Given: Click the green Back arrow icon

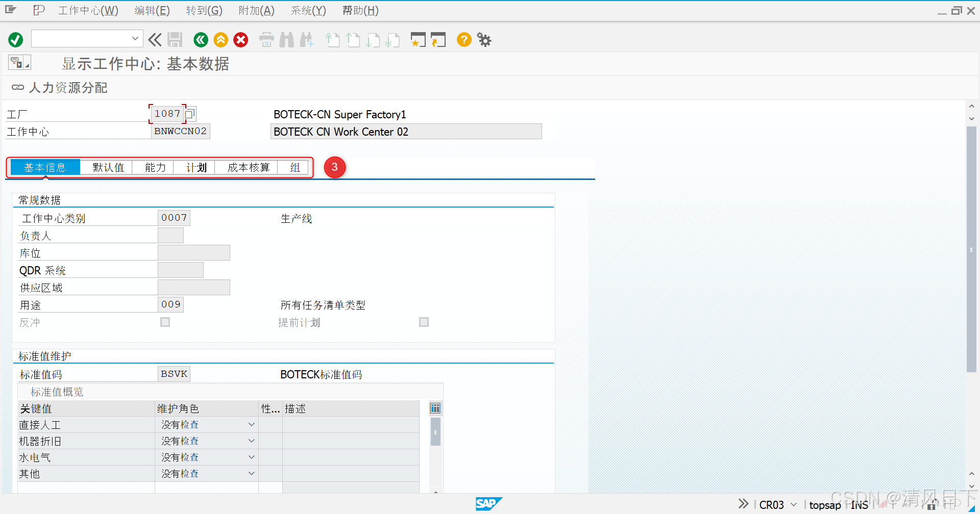Looking at the screenshot, I should (x=201, y=40).
